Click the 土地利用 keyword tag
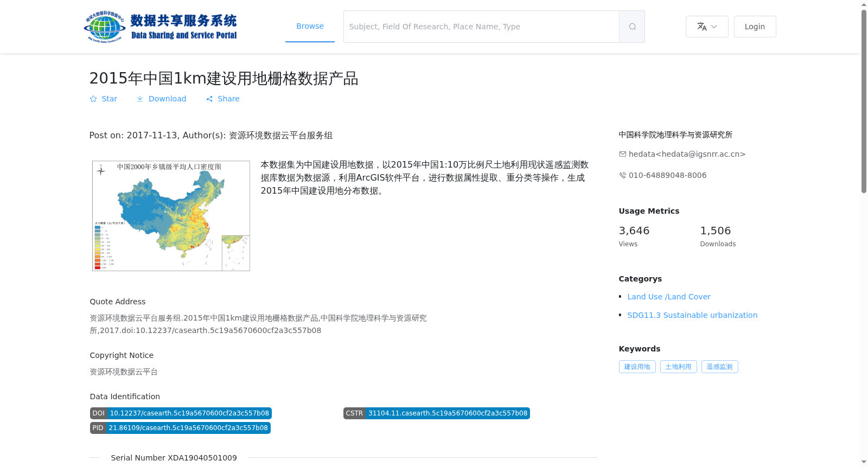Image resolution: width=868 pixels, height=467 pixels. pyautogui.click(x=678, y=367)
